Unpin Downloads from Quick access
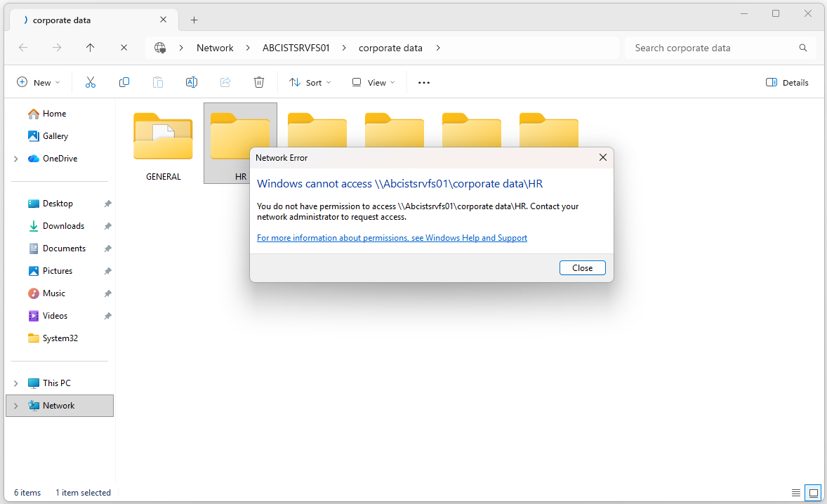The height and width of the screenshot is (504, 827). [x=107, y=226]
